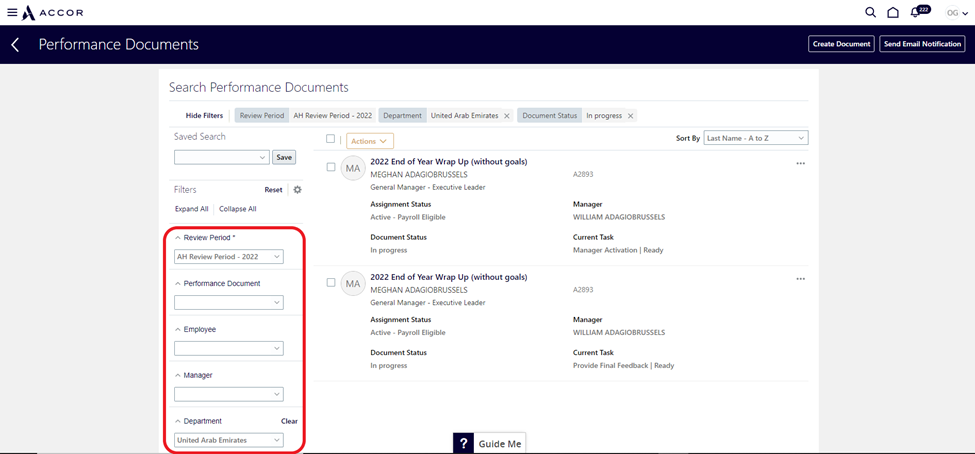Open ellipsis menu for Manager Activation document
975x454 pixels.
pyautogui.click(x=800, y=163)
